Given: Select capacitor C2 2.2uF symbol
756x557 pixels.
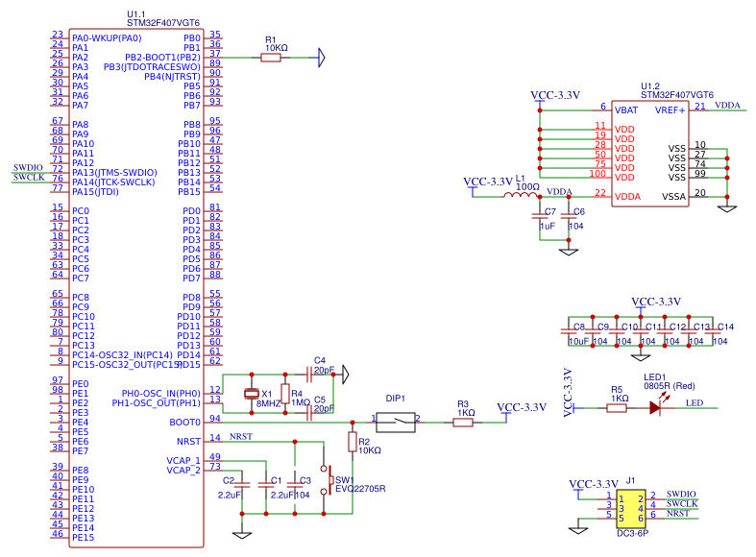Looking at the screenshot, I should pos(241,485).
